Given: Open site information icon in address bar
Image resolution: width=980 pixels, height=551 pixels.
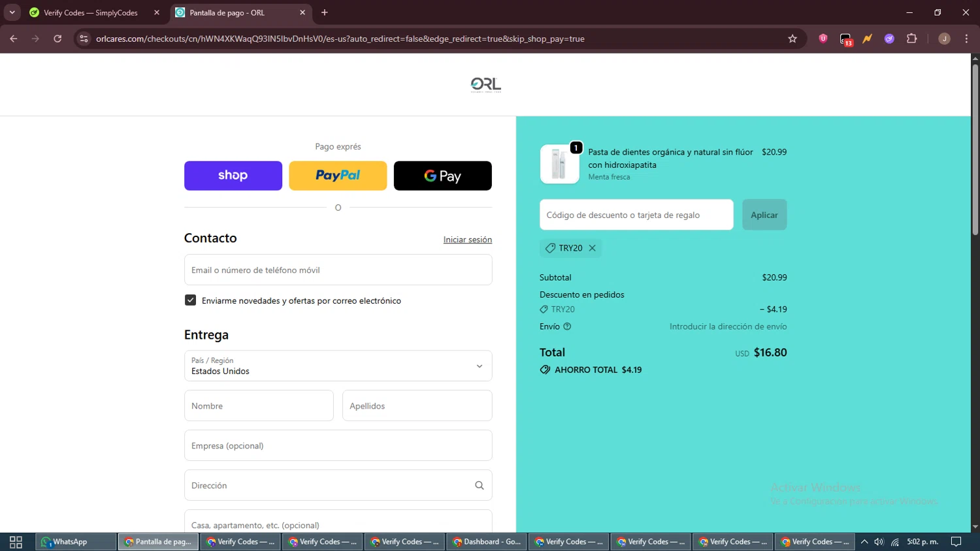Looking at the screenshot, I should click(x=84, y=39).
